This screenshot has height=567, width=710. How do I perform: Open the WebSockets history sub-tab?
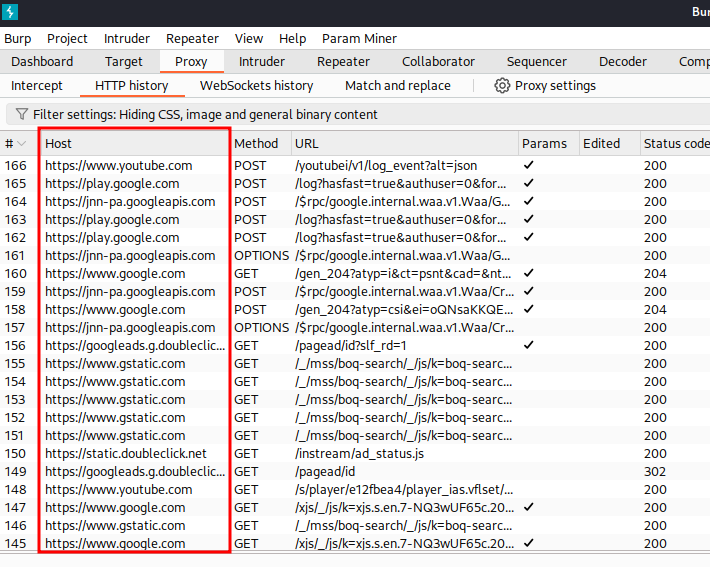pos(257,86)
